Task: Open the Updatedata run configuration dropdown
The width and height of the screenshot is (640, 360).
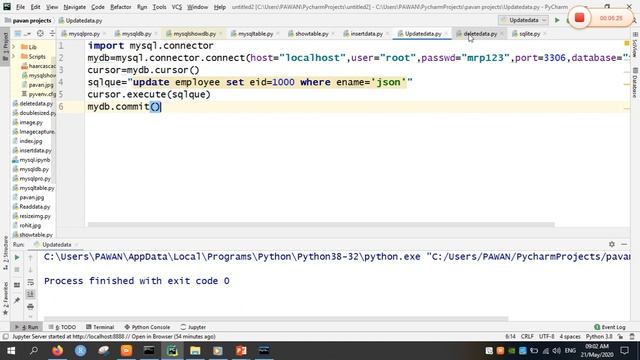Action: click(x=523, y=20)
